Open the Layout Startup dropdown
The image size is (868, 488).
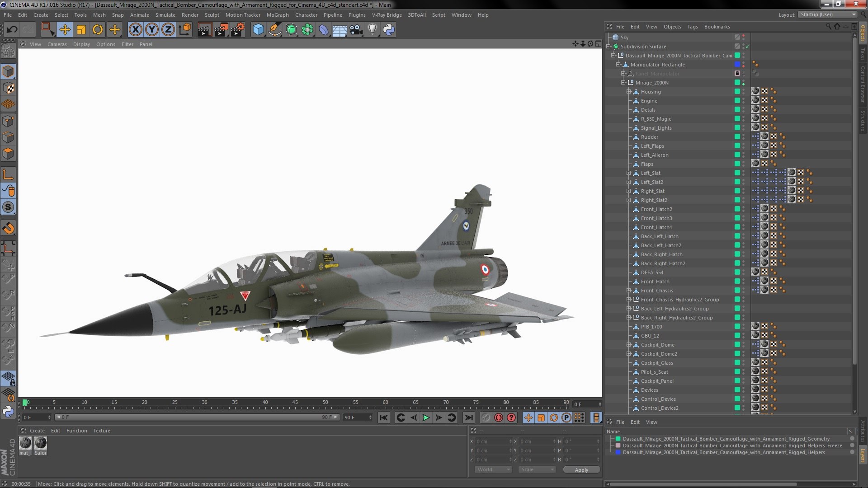point(827,14)
